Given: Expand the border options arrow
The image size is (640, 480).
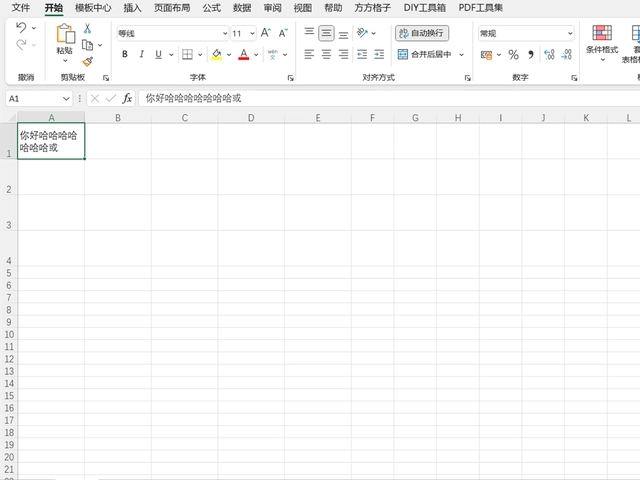Looking at the screenshot, I should pyautogui.click(x=200, y=54).
